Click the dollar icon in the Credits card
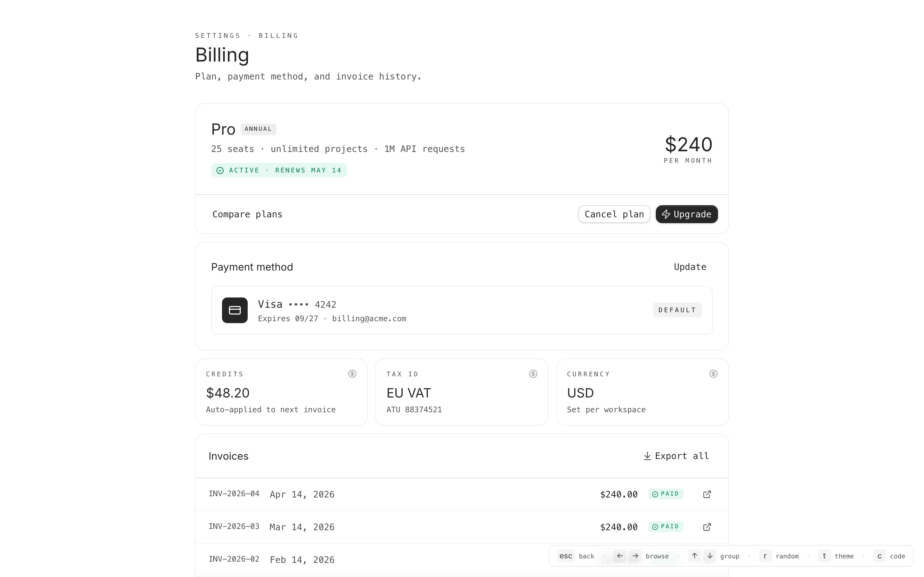Image resolution: width=924 pixels, height=577 pixels. tap(352, 374)
